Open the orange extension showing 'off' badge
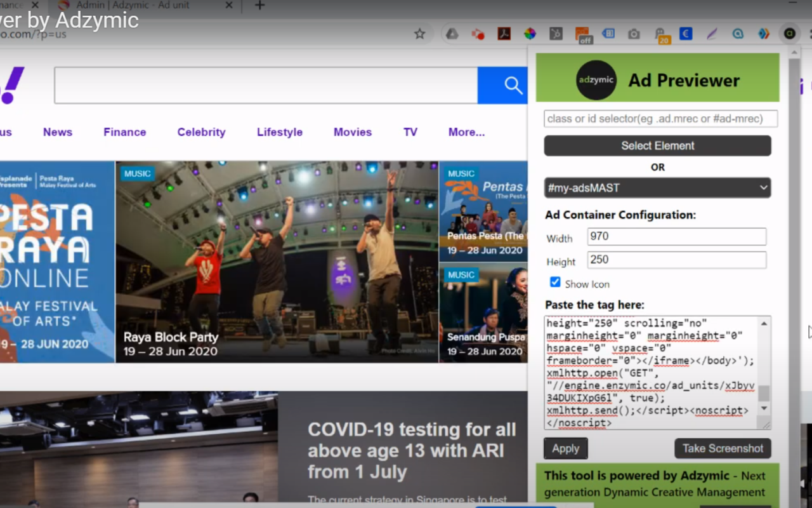The width and height of the screenshot is (812, 508). tap(582, 35)
